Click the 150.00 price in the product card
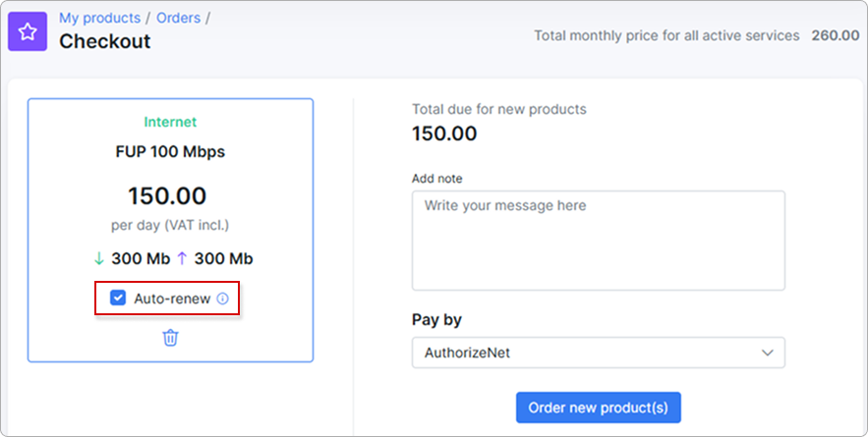The width and height of the screenshot is (868, 437). [x=167, y=195]
